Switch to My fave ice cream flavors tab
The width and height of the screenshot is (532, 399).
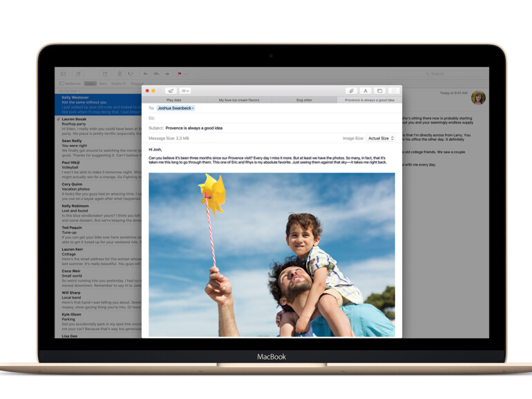[239, 100]
